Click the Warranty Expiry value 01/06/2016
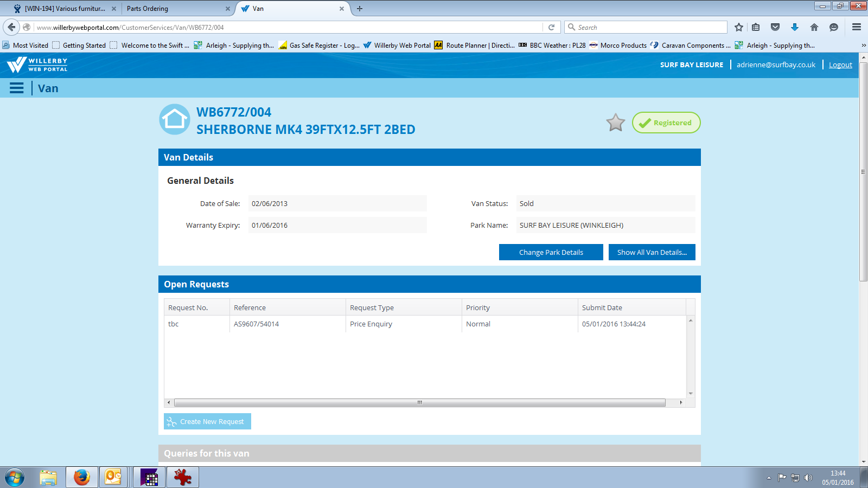Screen dimensions: 868x488 pyautogui.click(x=337, y=225)
